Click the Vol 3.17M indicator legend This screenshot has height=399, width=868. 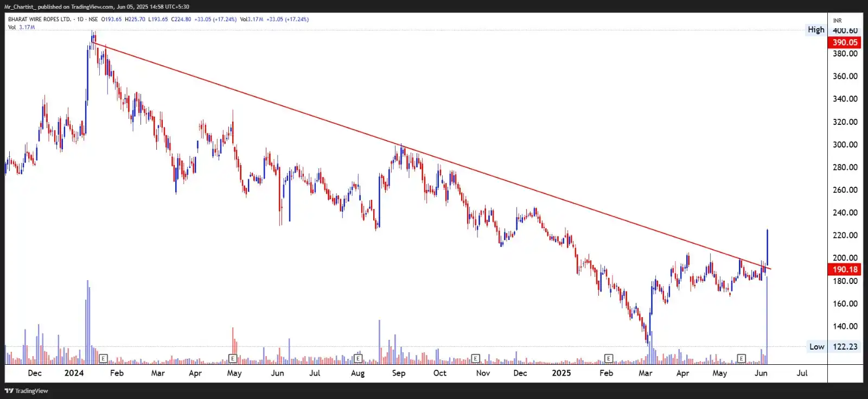(21, 27)
